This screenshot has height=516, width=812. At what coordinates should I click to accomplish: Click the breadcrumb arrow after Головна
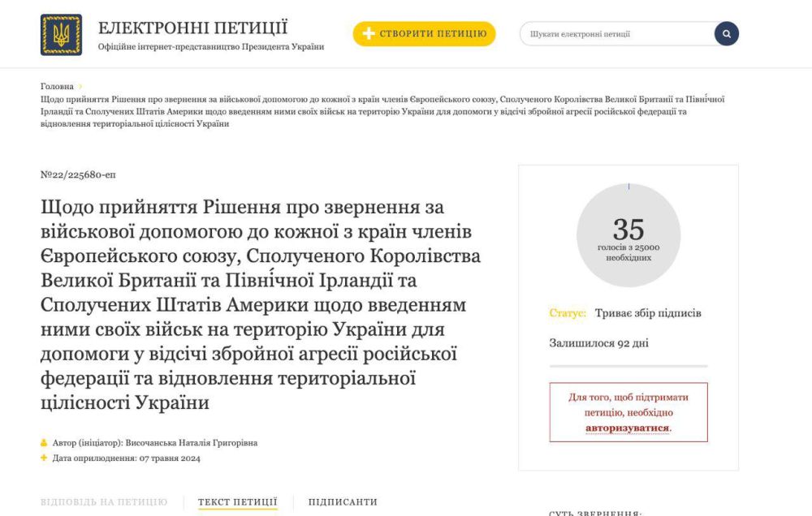click(x=80, y=87)
